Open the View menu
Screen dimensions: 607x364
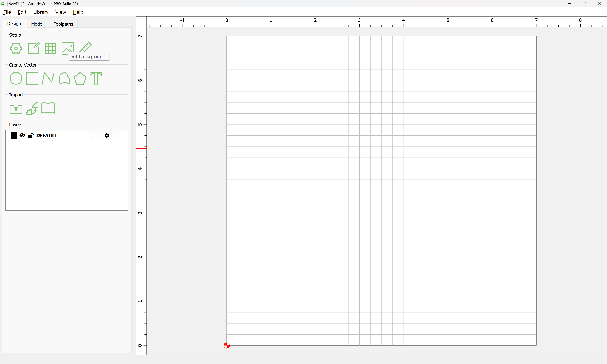[61, 12]
